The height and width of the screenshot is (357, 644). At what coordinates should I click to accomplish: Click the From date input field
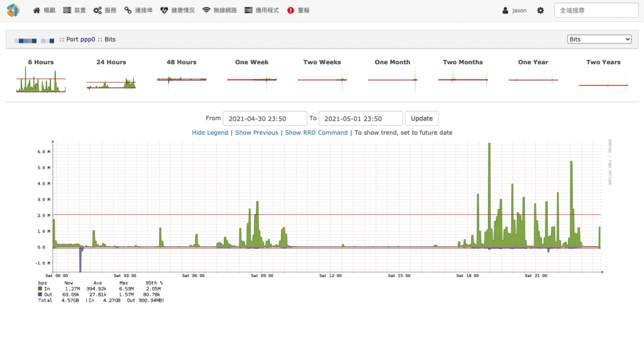tap(265, 118)
